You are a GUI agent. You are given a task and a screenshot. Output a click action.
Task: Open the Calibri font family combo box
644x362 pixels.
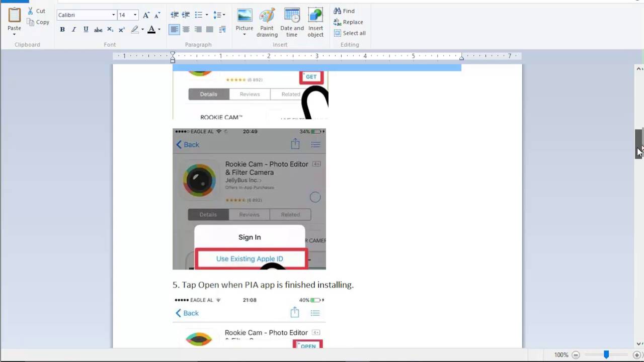tap(87, 15)
